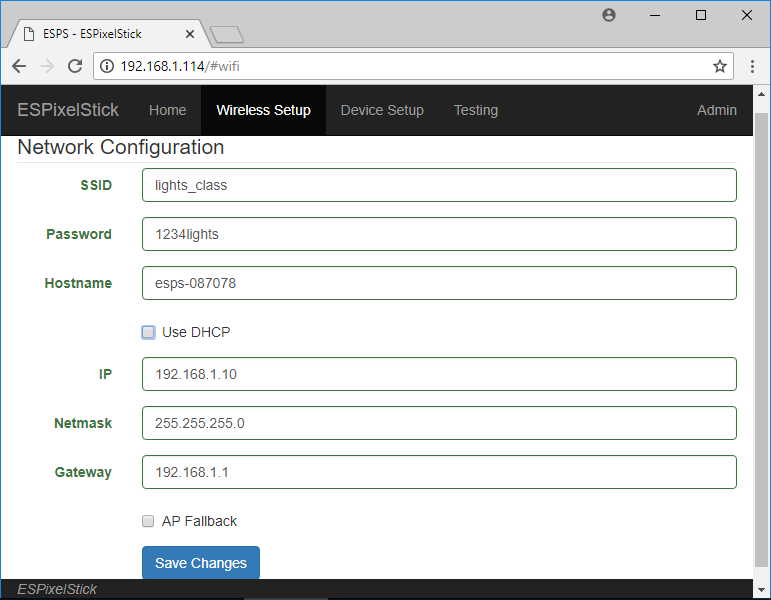Click the Network Configuration heading
This screenshot has width=771, height=600.
(x=120, y=147)
